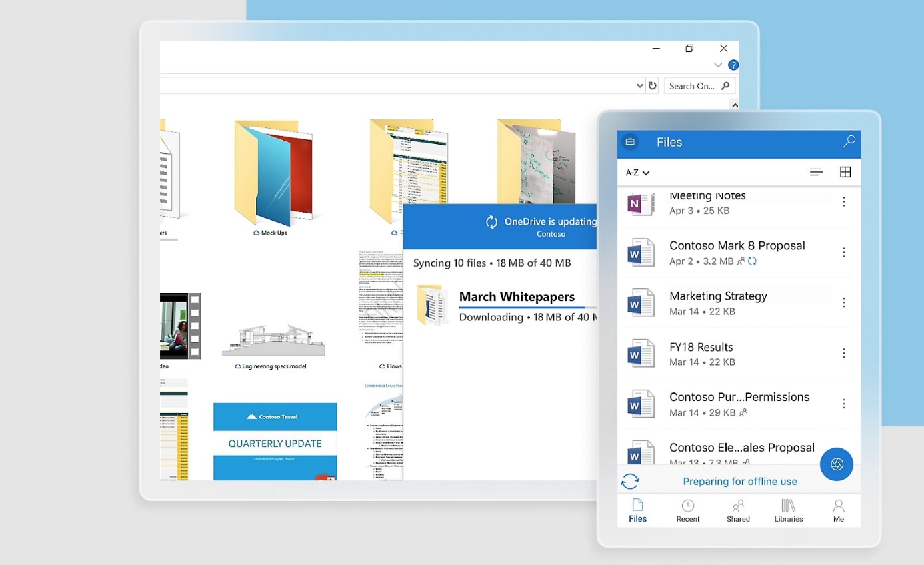Screen dimensions: 924x565
Task: Click the Syncing 10 files status text
Action: 492,263
